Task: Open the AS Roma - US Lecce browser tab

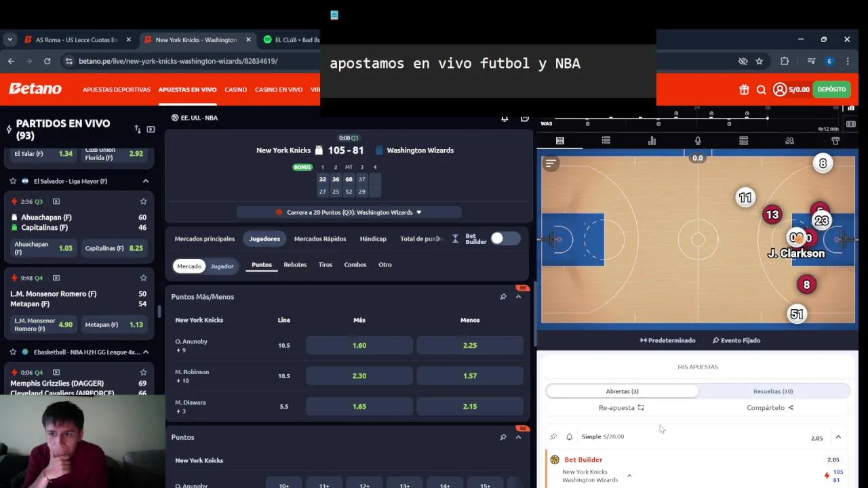Action: (77, 40)
